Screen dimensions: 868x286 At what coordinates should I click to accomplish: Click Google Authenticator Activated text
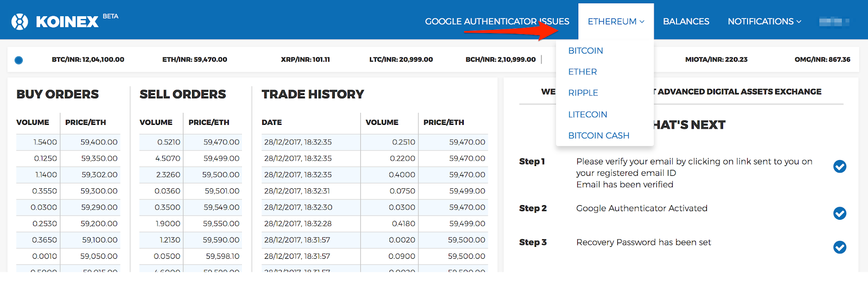coord(642,208)
